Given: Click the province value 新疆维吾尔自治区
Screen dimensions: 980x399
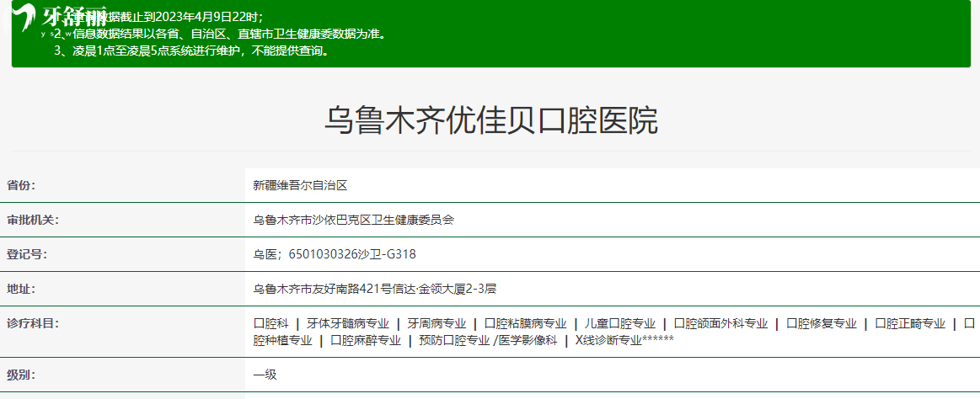Looking at the screenshot, I should tap(300, 185).
